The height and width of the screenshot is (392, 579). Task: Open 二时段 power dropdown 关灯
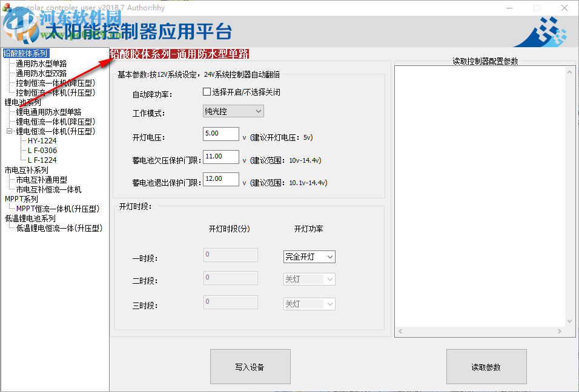pos(309,279)
